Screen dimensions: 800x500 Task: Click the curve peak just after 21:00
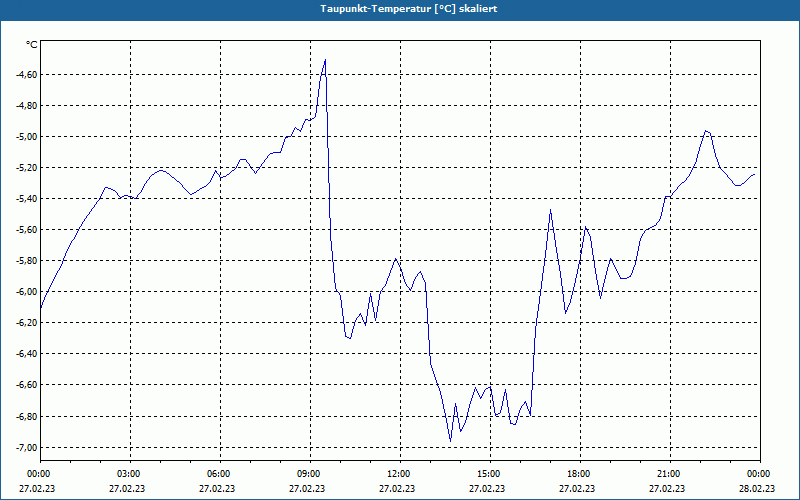(x=706, y=131)
